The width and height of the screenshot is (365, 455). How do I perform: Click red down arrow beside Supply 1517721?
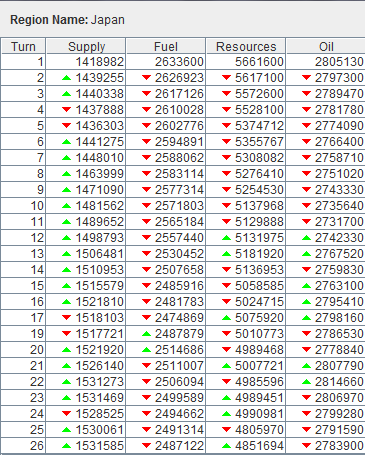click(x=67, y=334)
